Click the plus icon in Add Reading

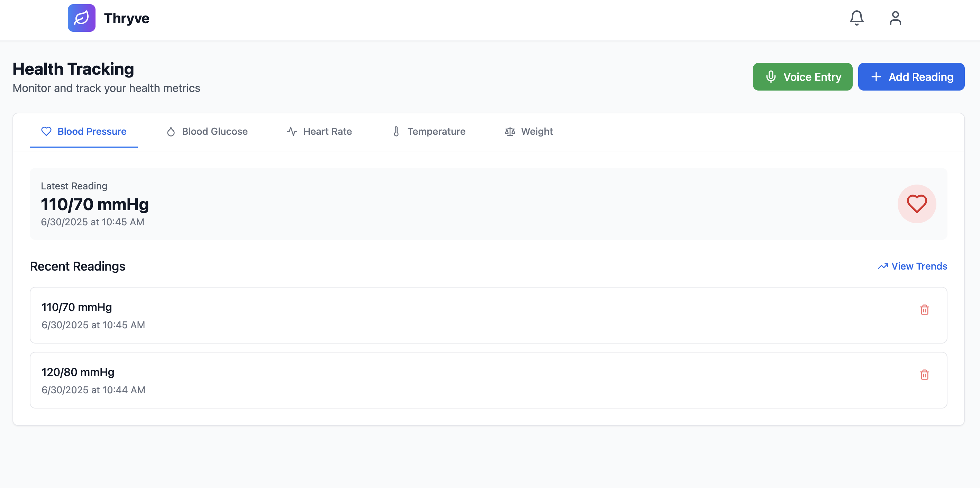[x=876, y=77]
